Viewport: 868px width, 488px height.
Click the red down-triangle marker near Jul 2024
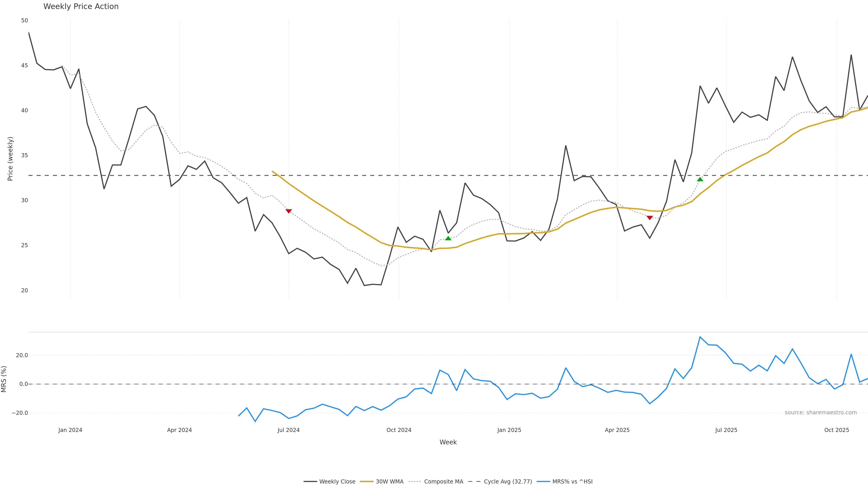coord(289,211)
